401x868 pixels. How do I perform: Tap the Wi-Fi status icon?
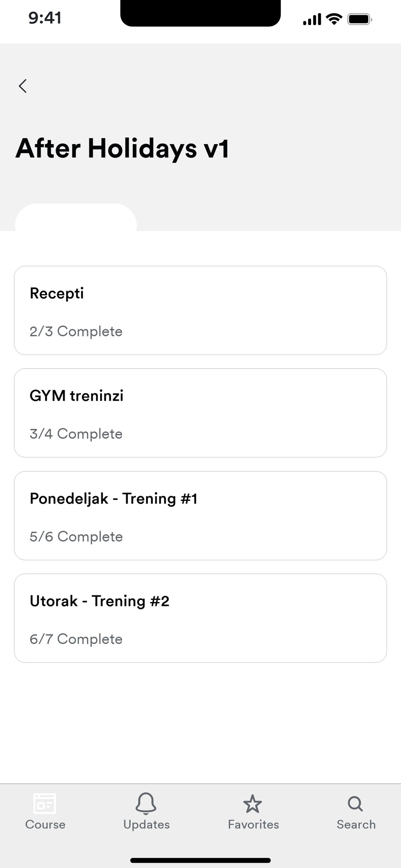coord(334,19)
